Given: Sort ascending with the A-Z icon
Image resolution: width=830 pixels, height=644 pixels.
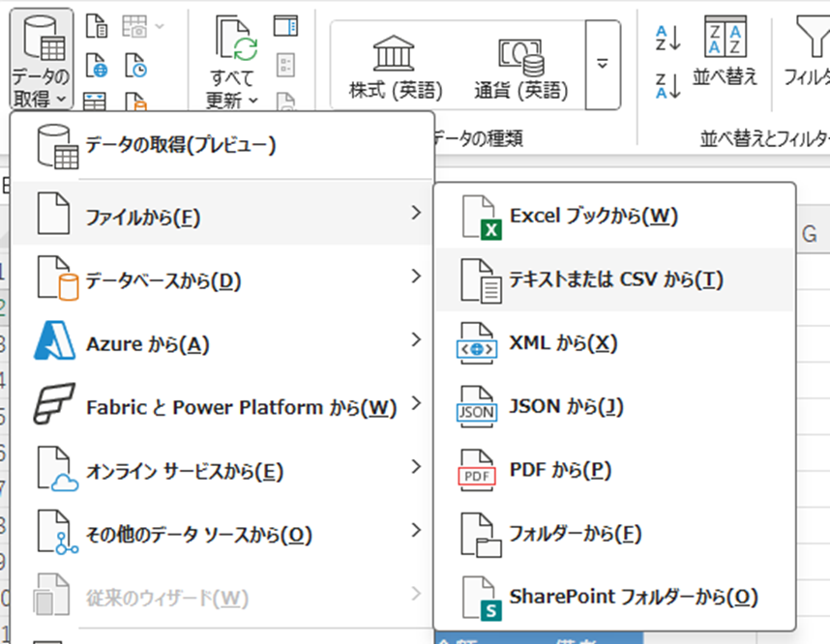Looking at the screenshot, I should [667, 37].
